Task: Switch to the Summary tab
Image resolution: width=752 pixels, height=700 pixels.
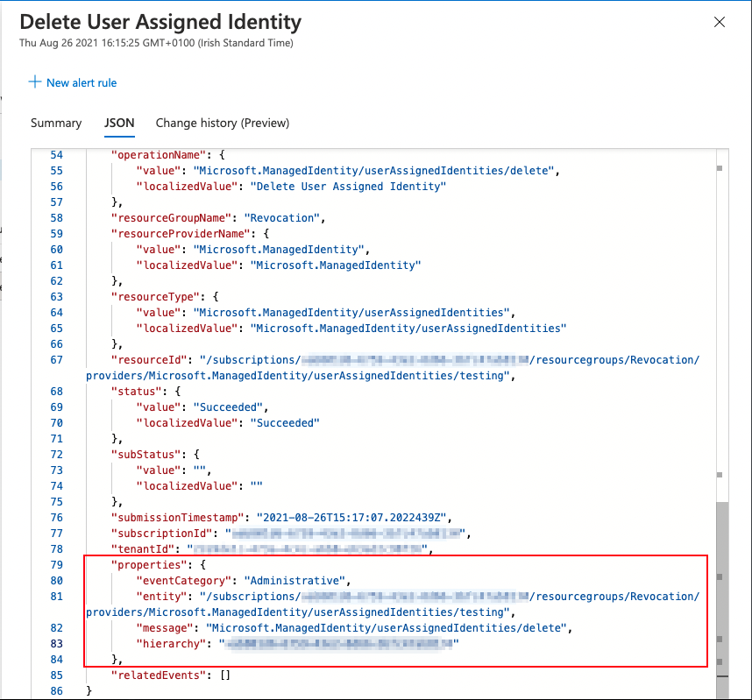Action: pos(56,124)
